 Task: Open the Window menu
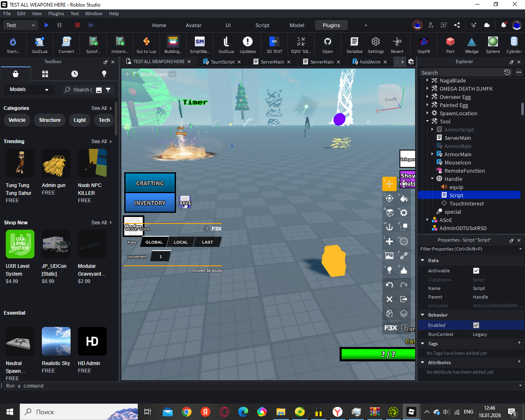tap(94, 14)
